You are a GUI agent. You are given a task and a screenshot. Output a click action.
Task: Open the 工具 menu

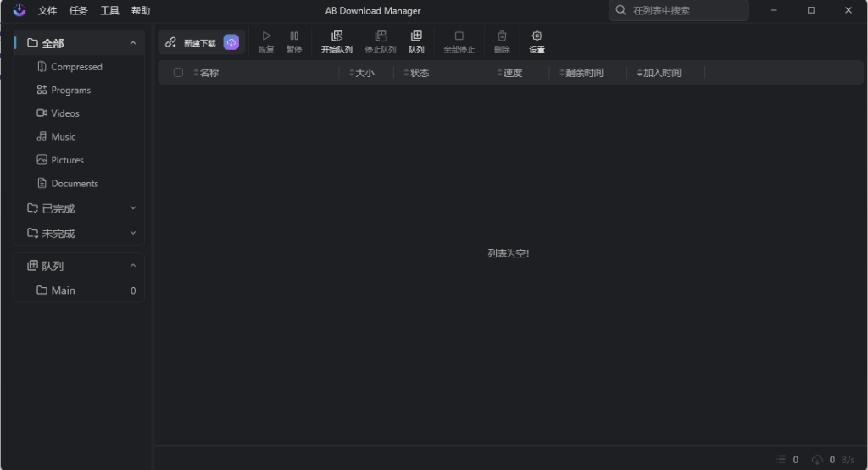click(x=109, y=10)
